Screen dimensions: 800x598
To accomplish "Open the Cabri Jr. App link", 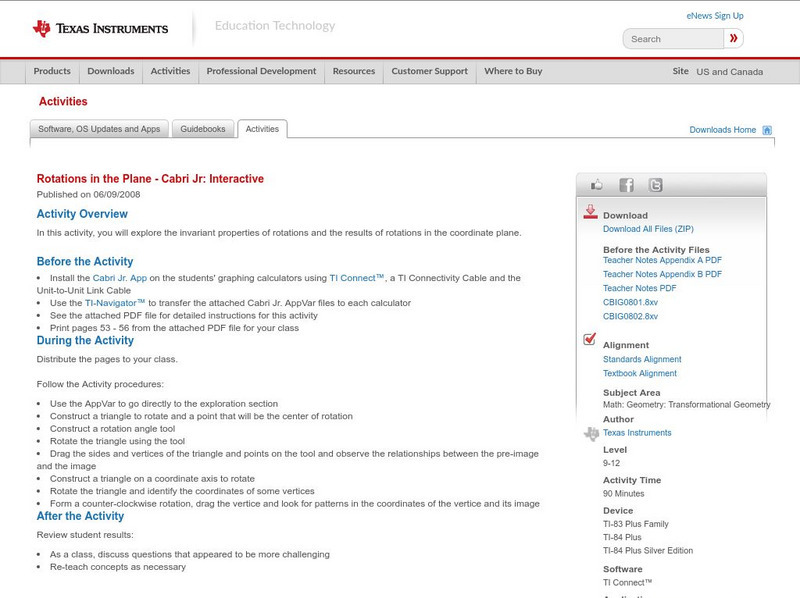I will 119,278.
